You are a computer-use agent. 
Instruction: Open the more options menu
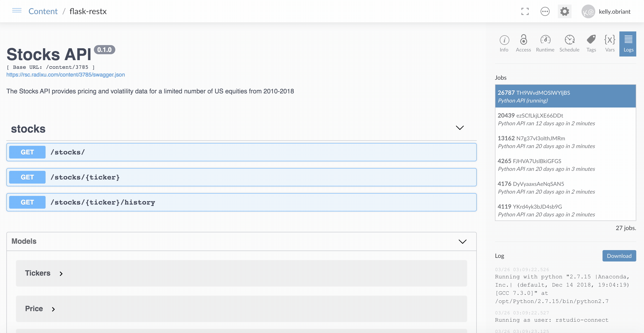click(545, 11)
